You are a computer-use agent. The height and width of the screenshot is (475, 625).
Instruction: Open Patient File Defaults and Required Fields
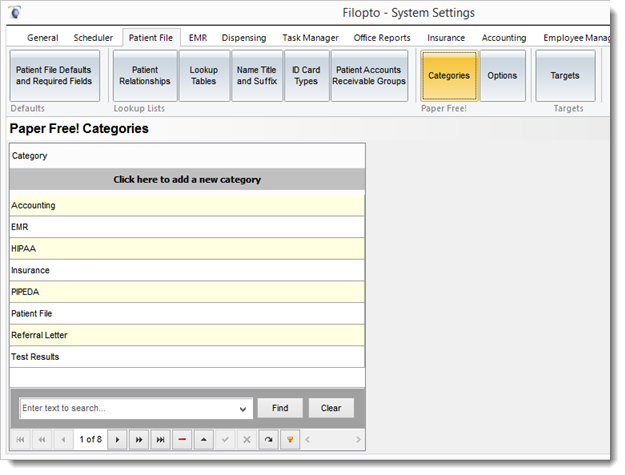coord(55,76)
